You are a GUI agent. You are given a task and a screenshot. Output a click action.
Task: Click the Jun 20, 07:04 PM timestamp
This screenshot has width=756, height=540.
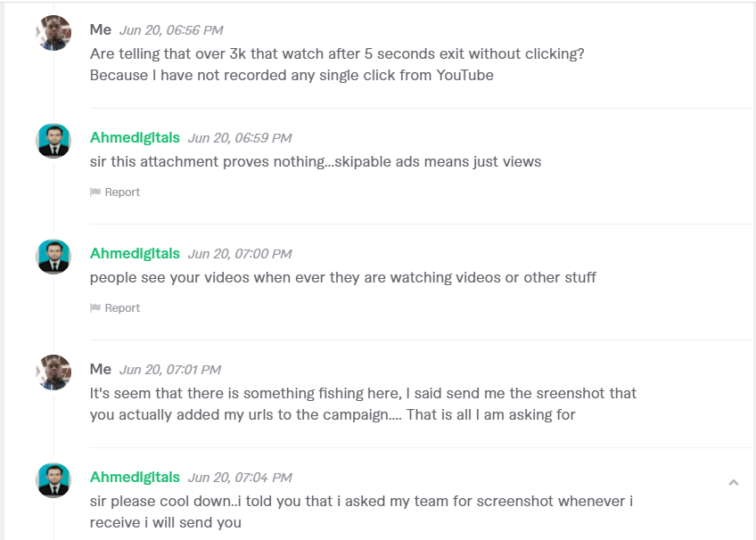[x=240, y=478]
